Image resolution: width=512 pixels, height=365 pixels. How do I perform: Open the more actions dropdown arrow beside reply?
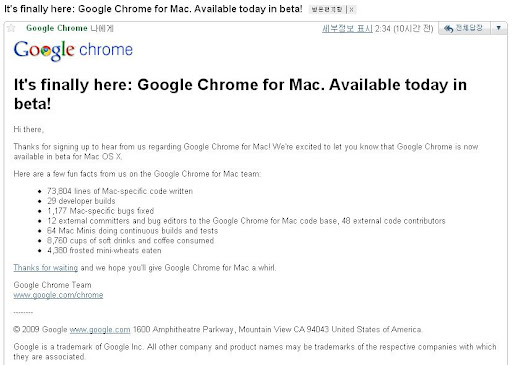[499, 28]
